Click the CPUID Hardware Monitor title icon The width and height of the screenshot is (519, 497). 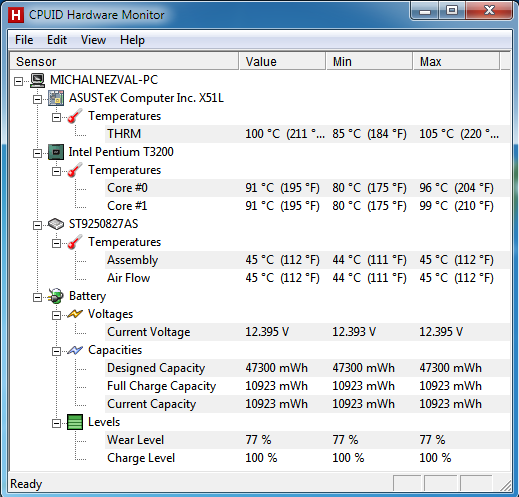point(16,15)
